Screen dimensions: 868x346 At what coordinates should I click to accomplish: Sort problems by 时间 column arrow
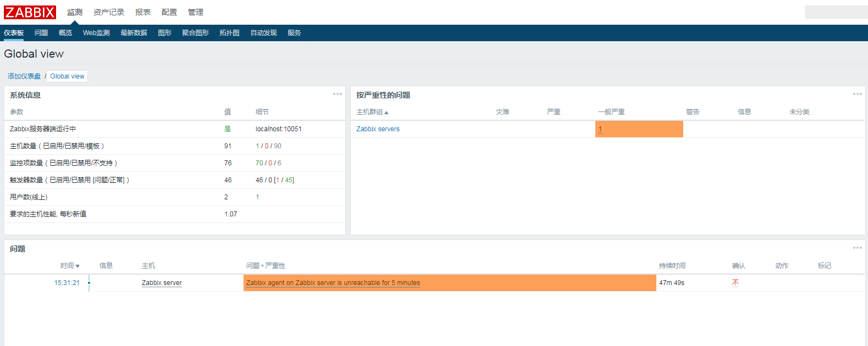(x=78, y=266)
